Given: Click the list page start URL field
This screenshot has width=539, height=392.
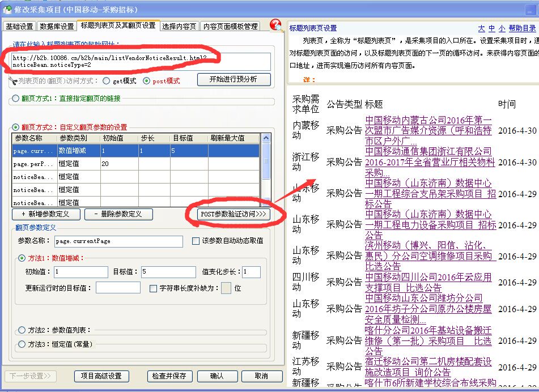Looking at the screenshot, I should [x=141, y=62].
